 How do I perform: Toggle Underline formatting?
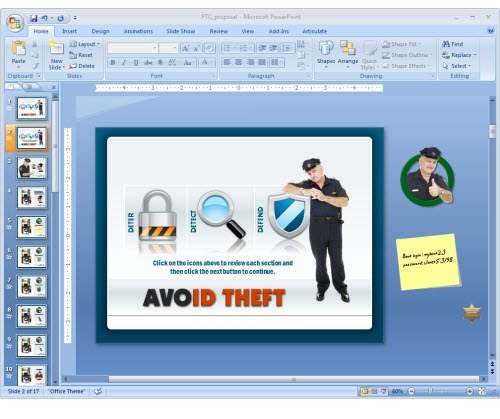pos(136,62)
